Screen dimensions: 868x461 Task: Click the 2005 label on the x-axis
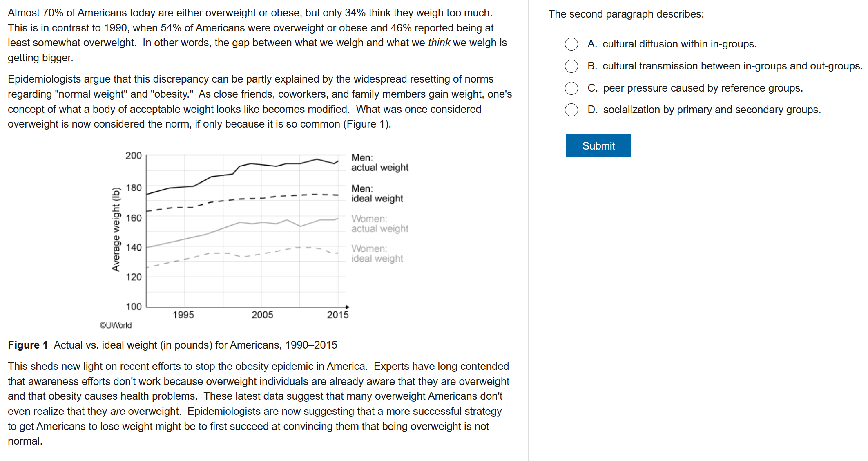pos(262,315)
